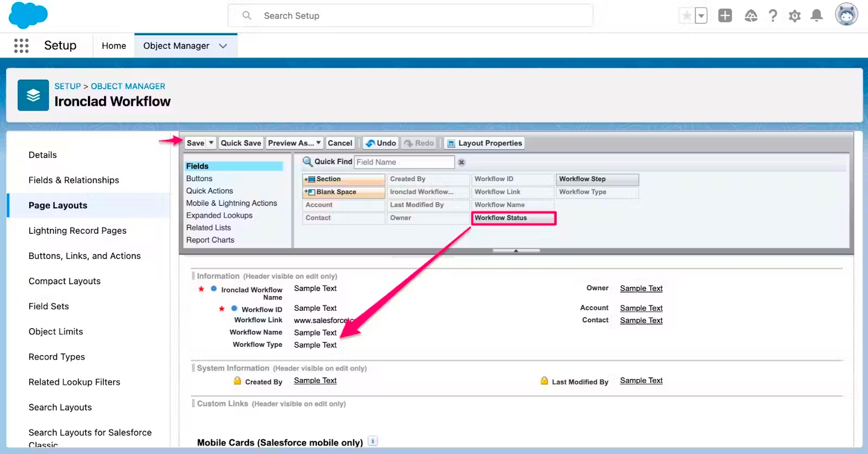Open the Trailhead guidance icon
868x454 pixels.
[751, 16]
